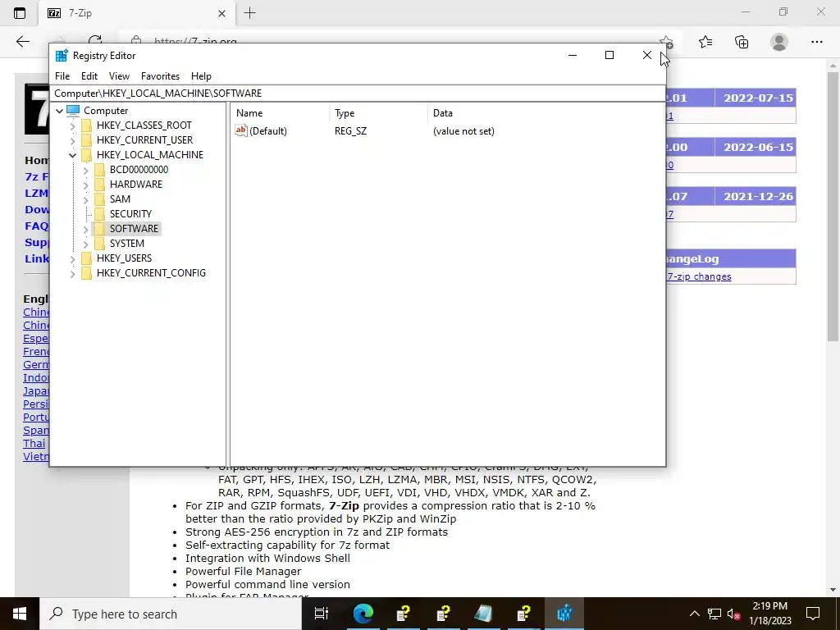
Task: Click the (Default) string value icon
Action: point(241,130)
